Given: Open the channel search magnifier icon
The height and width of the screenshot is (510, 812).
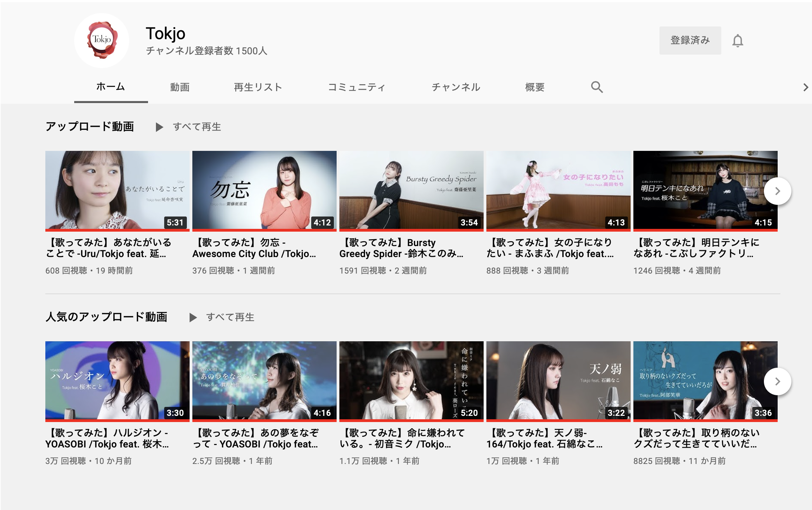Looking at the screenshot, I should (x=597, y=87).
